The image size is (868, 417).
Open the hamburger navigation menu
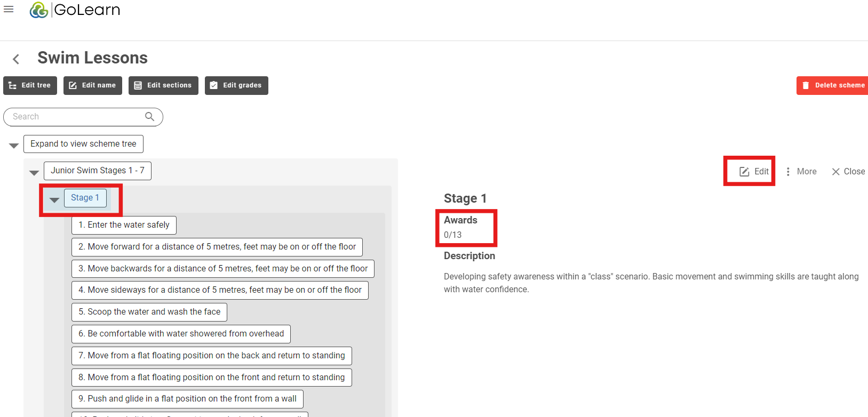click(x=9, y=9)
